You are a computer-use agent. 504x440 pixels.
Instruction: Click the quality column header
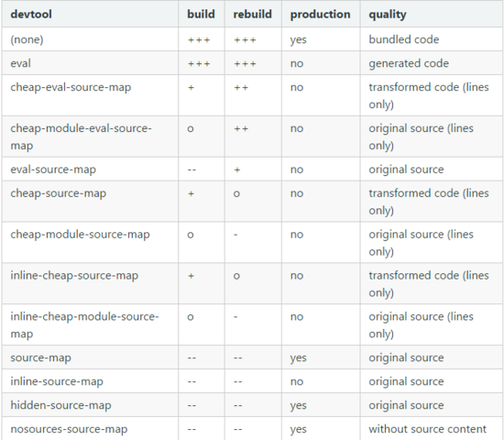click(388, 15)
